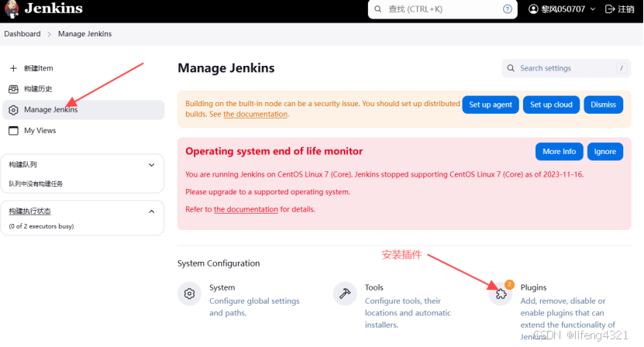This screenshot has height=347, width=644.
Task: Click the '(0 of 2 executors busy)' text
Action: pyautogui.click(x=41, y=226)
